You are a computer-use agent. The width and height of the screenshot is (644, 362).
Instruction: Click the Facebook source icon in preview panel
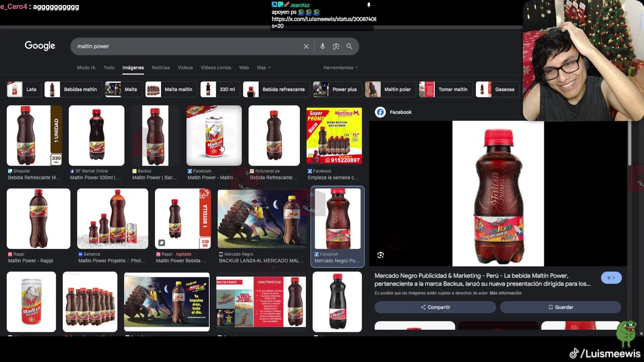pyautogui.click(x=380, y=112)
